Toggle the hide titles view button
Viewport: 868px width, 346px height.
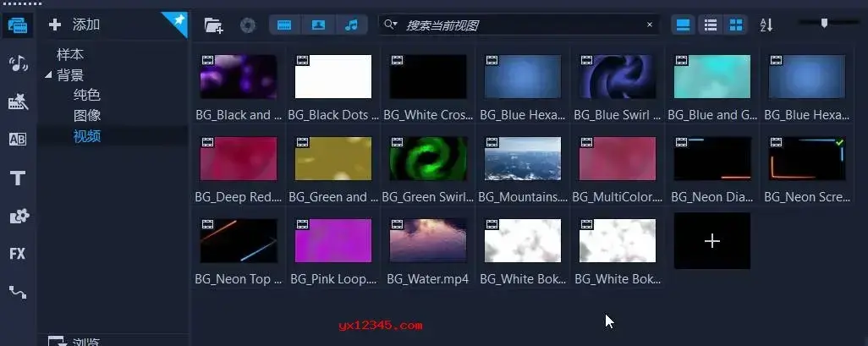tap(684, 25)
